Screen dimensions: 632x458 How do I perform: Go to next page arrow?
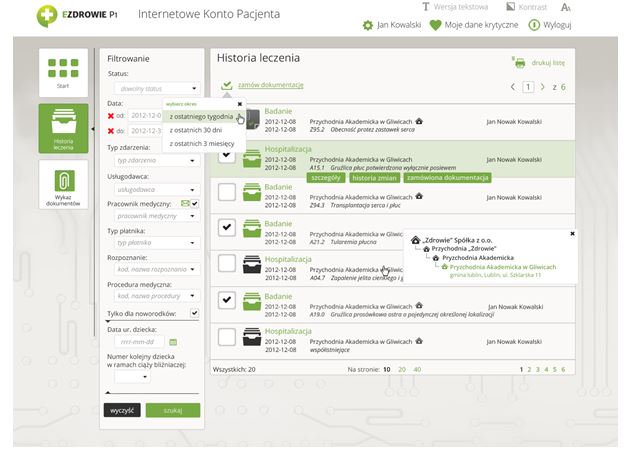coord(543,87)
